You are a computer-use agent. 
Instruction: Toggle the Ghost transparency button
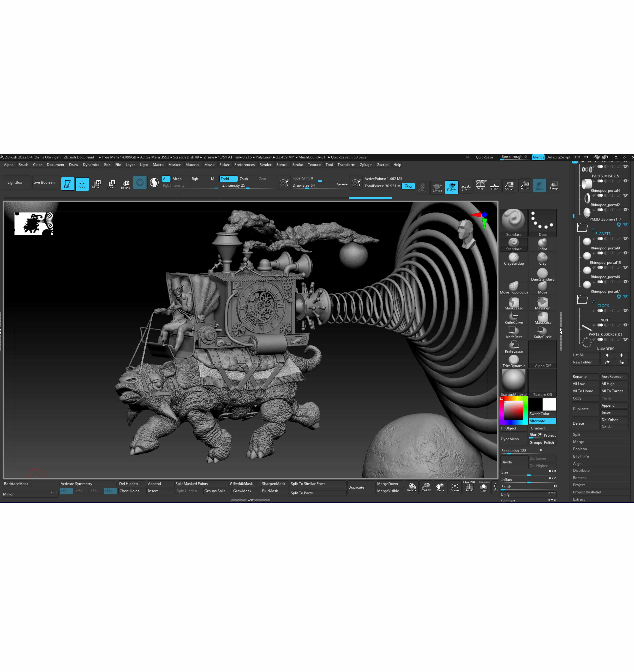coord(539,185)
